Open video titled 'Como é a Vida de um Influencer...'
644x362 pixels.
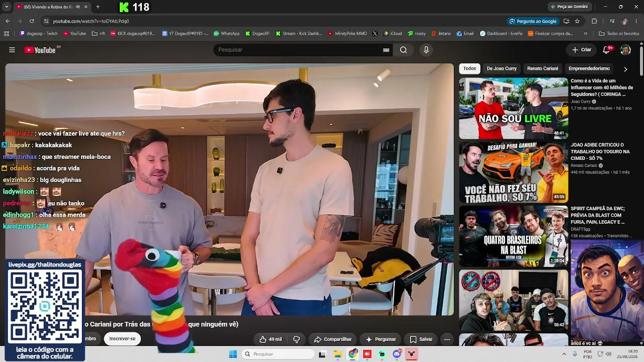[x=602, y=87]
